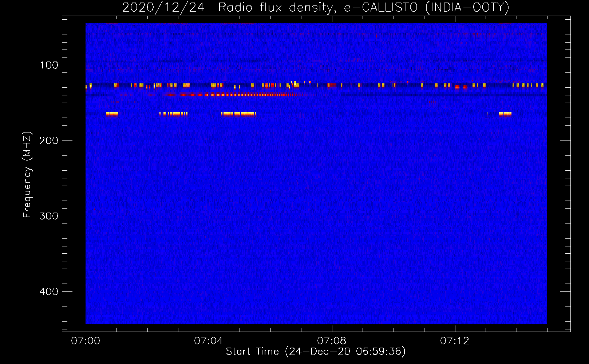Click the 07:04 time tick label
Image resolution: width=589 pixels, height=364 pixels.
[x=209, y=341]
